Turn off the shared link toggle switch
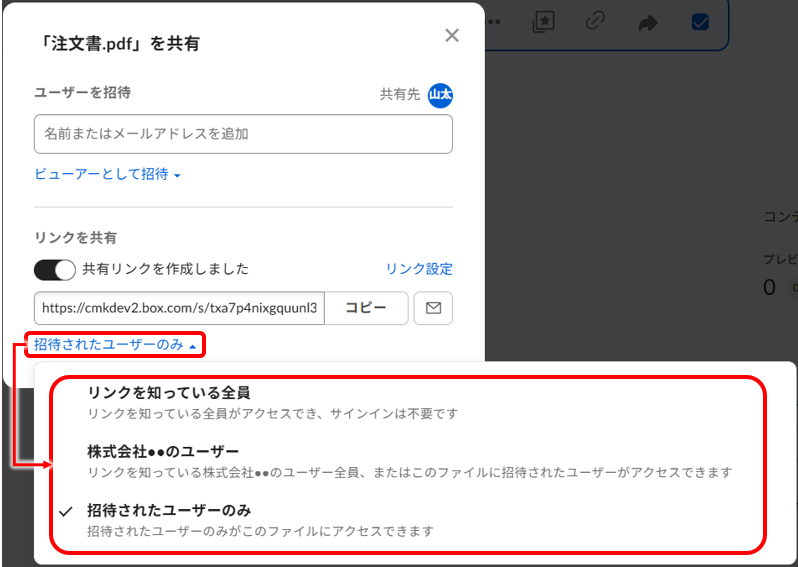Screen dimensions: 798x567 (x=54, y=269)
